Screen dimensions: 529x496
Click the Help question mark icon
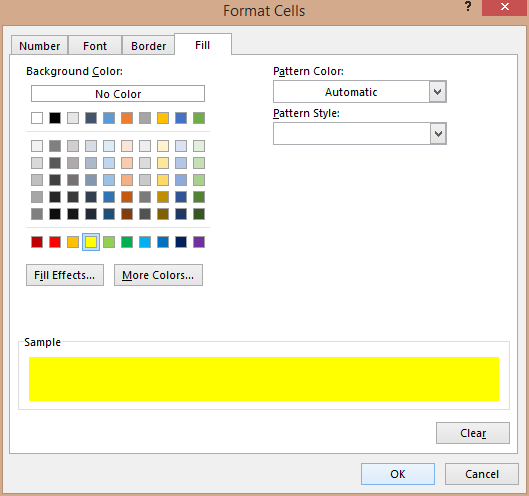[x=468, y=6]
